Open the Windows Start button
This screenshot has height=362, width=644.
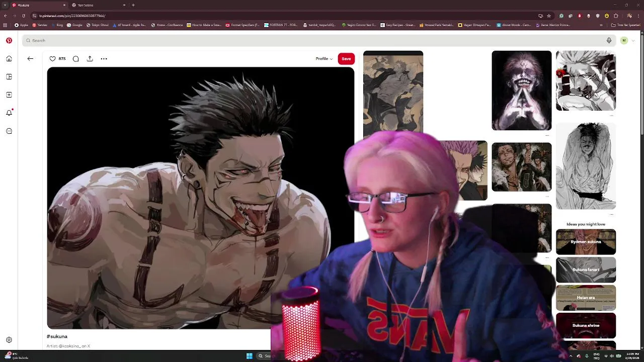(x=249, y=356)
